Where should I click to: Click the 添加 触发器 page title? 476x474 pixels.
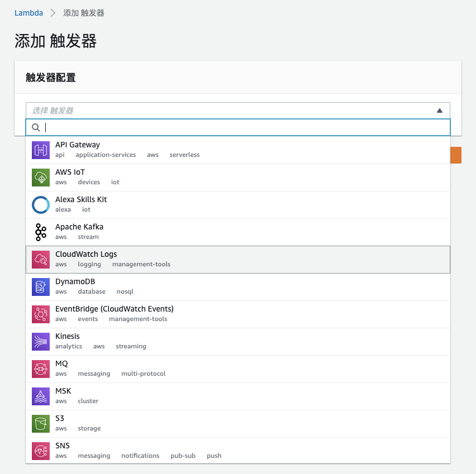[x=55, y=41]
